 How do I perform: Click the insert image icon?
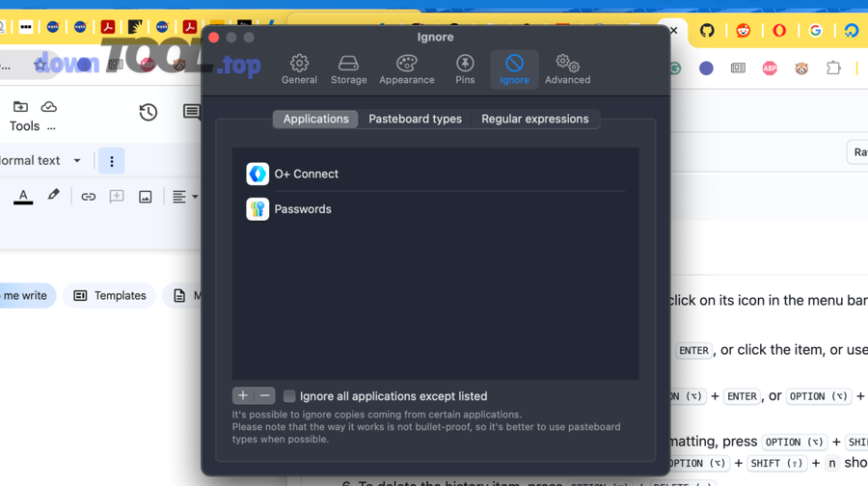[145, 197]
